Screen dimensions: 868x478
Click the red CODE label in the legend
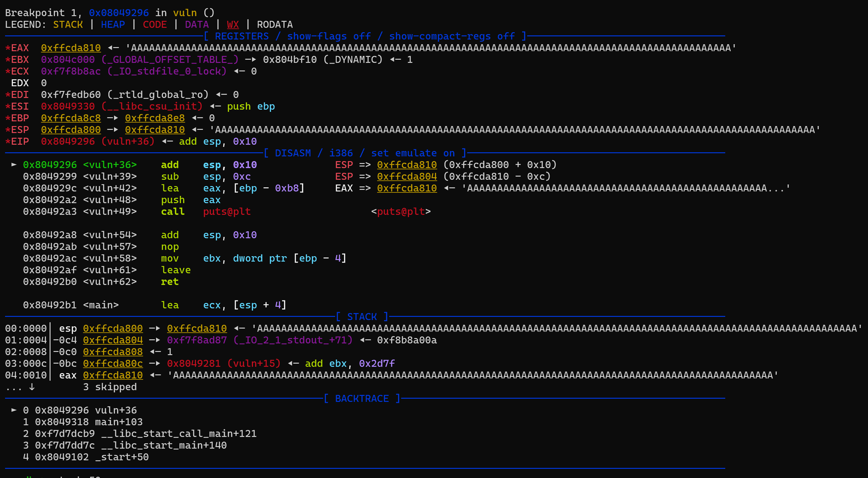tap(155, 25)
